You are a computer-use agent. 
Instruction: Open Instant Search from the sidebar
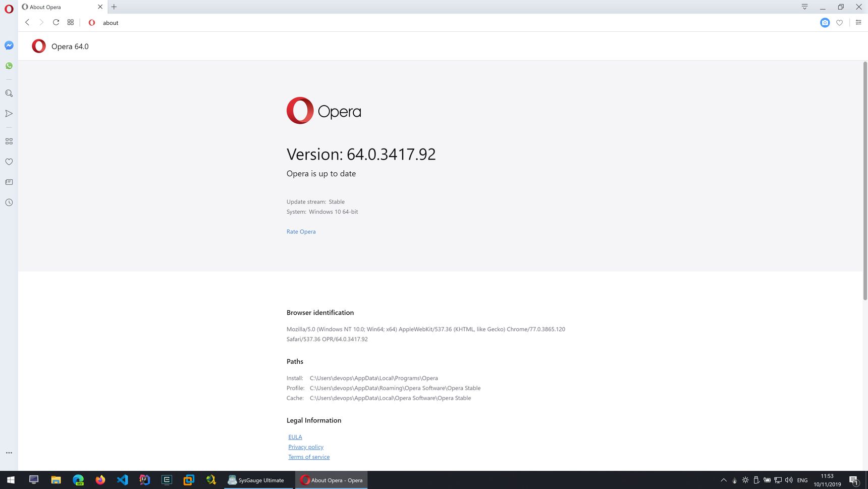pyautogui.click(x=9, y=93)
